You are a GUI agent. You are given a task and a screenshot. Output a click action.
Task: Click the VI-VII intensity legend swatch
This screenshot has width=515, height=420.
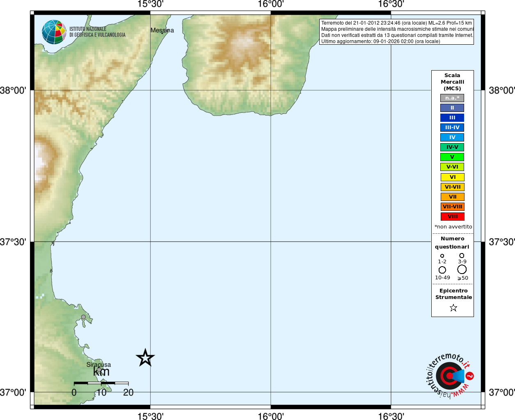(453, 187)
